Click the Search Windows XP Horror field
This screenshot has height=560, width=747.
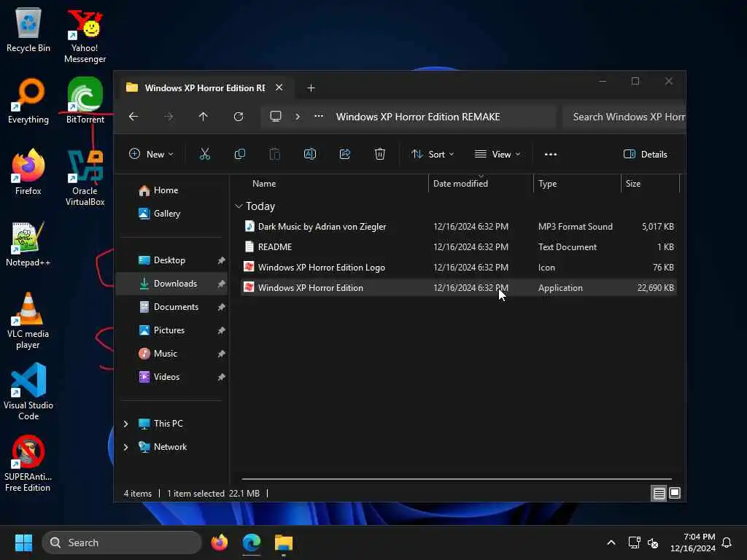pyautogui.click(x=624, y=117)
